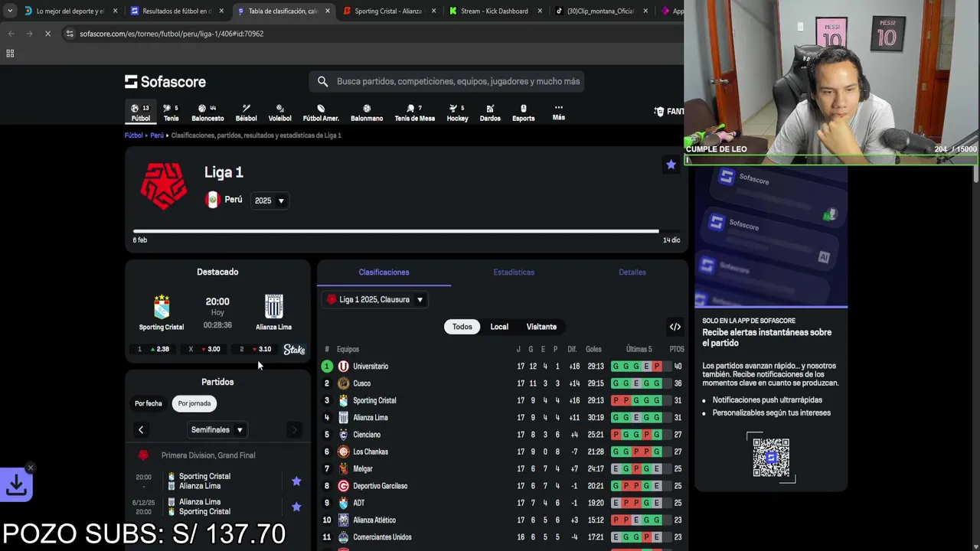Open the Dardos sport icon
The height and width of the screenshot is (551, 980).
point(490,112)
